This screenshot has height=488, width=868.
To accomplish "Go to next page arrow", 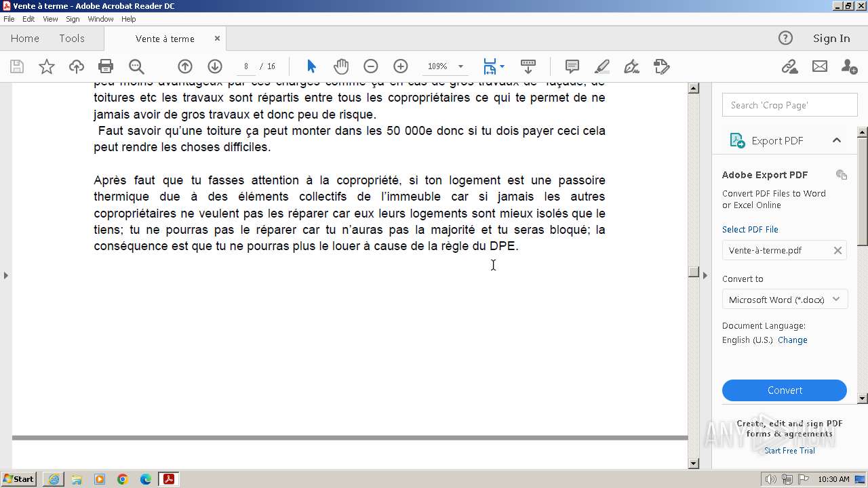I will pos(215,66).
